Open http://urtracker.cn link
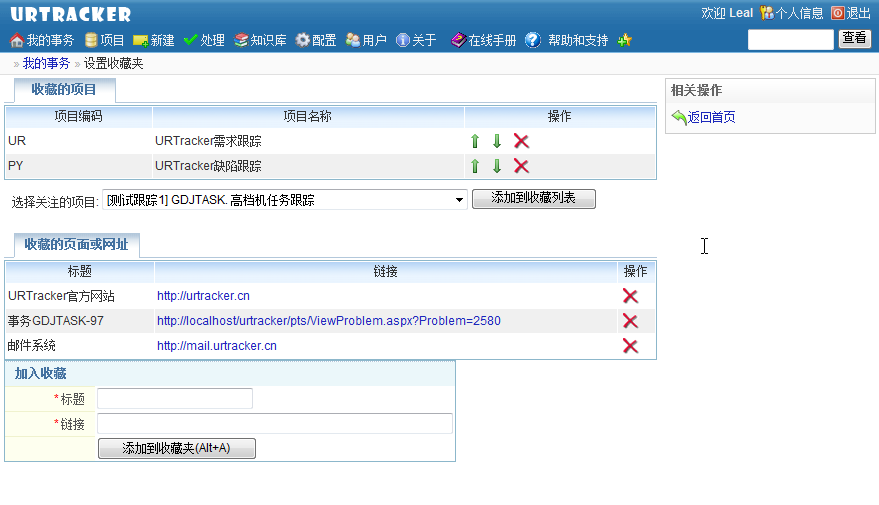 tap(203, 296)
